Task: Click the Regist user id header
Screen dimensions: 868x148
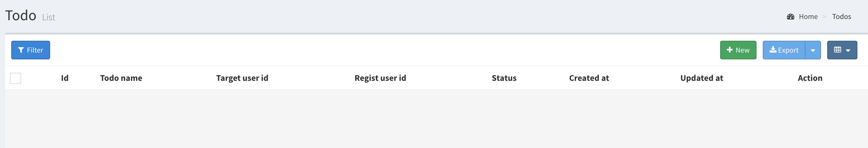Action: click(380, 78)
